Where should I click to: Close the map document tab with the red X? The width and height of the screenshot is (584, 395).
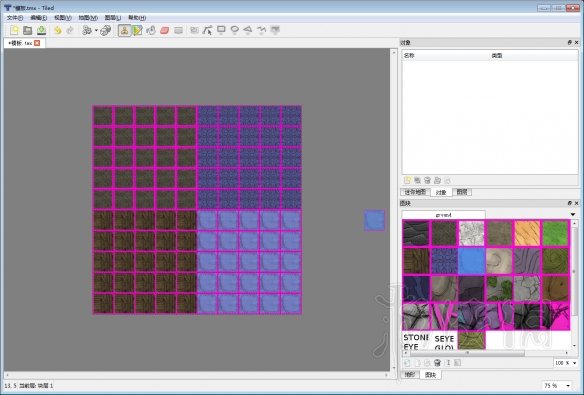coord(37,43)
